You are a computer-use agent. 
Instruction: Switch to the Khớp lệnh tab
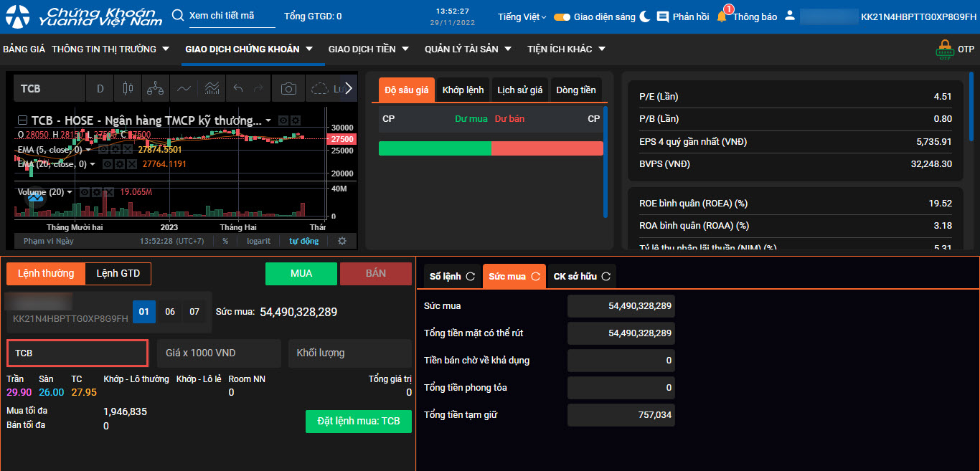point(463,90)
